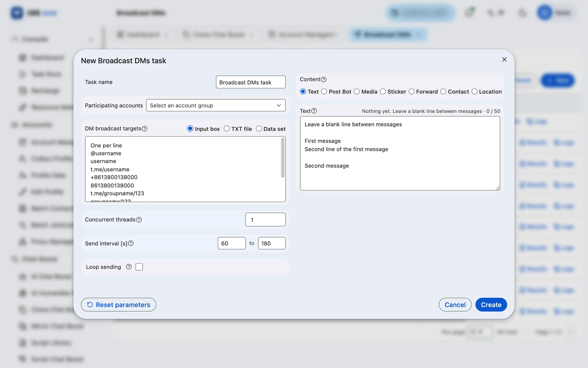Select the Post Bot content type
Screen dimensions: 588x368
click(324, 92)
